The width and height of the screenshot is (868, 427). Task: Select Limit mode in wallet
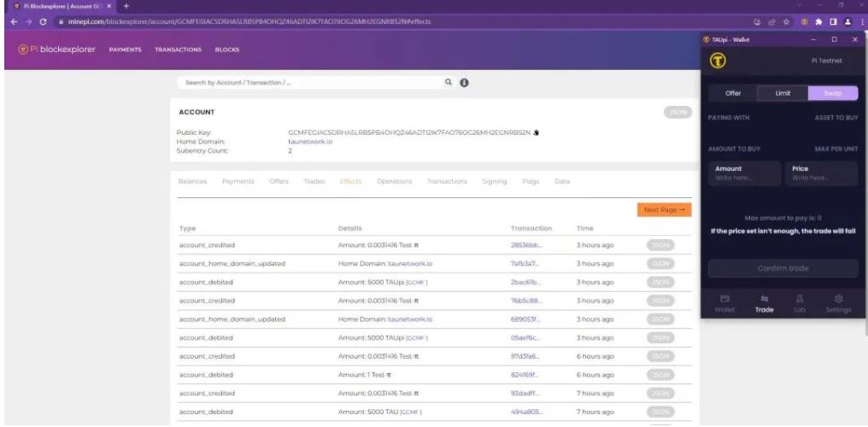[783, 93]
